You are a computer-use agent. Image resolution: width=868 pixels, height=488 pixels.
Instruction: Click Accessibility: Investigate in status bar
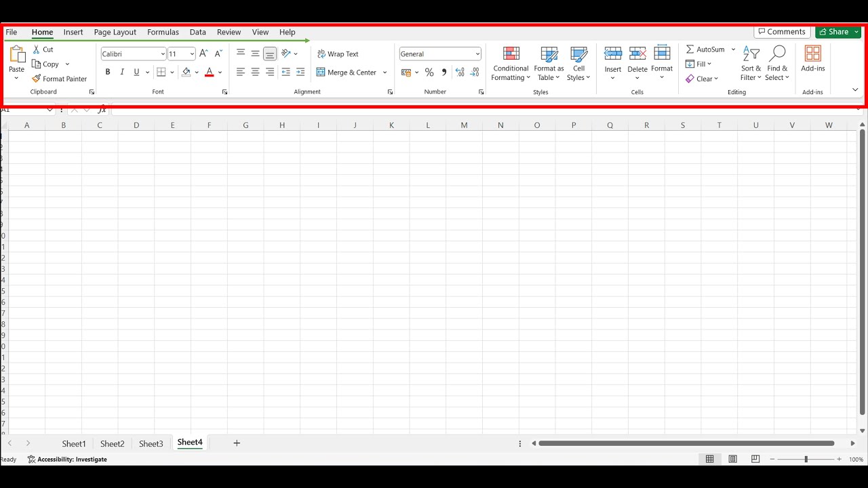(67, 460)
